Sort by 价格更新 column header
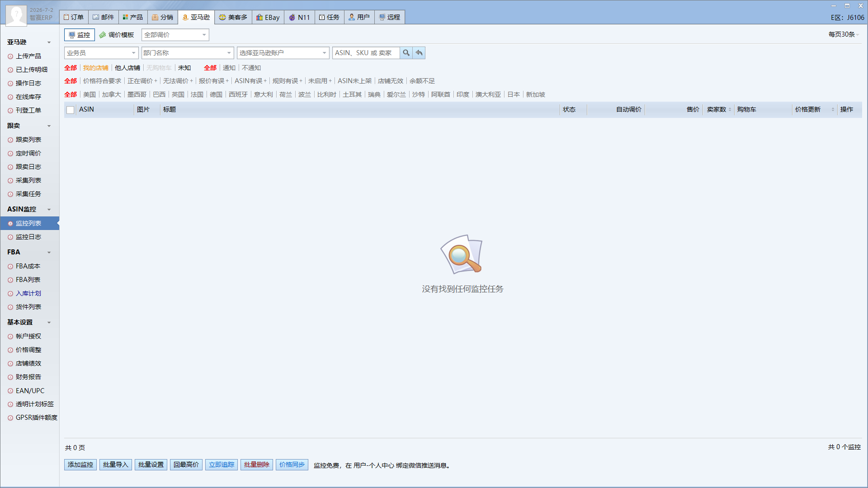The width and height of the screenshot is (868, 488). [x=814, y=109]
